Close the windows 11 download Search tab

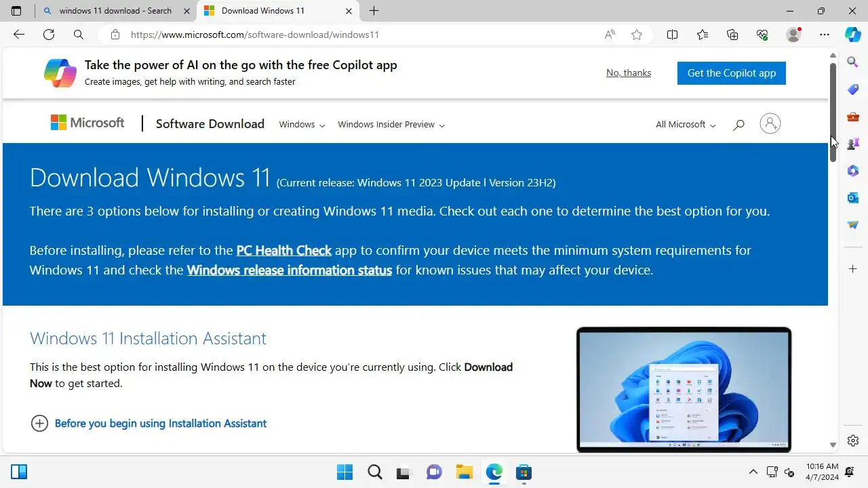(x=187, y=11)
